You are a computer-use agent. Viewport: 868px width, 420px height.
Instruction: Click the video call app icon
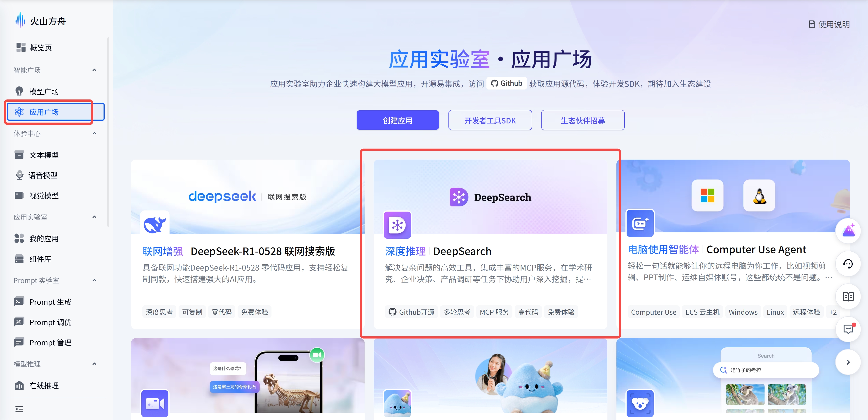155,403
